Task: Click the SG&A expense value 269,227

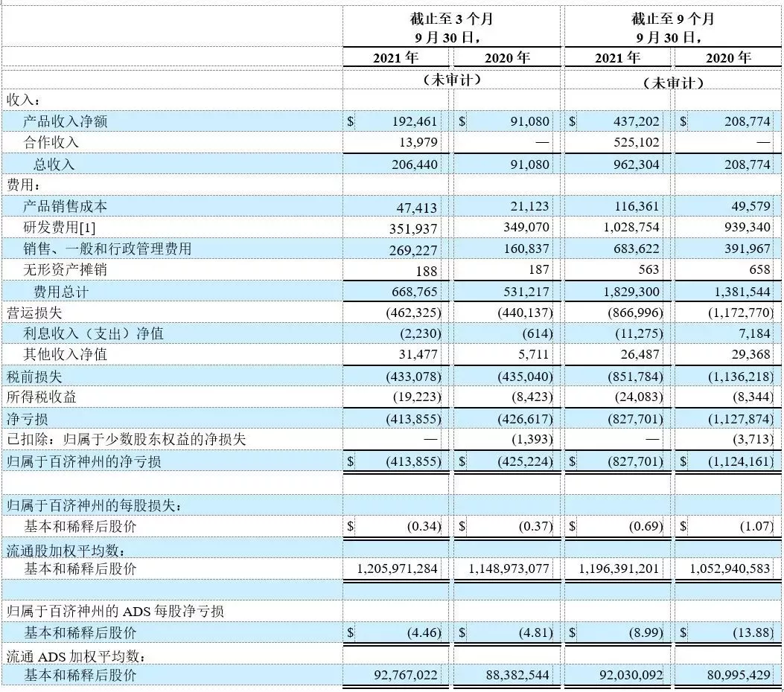Action: pos(413,250)
